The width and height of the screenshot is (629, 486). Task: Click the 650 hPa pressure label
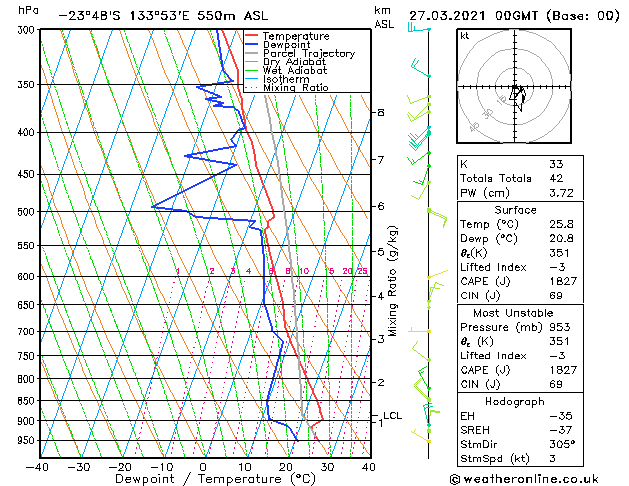28,305
